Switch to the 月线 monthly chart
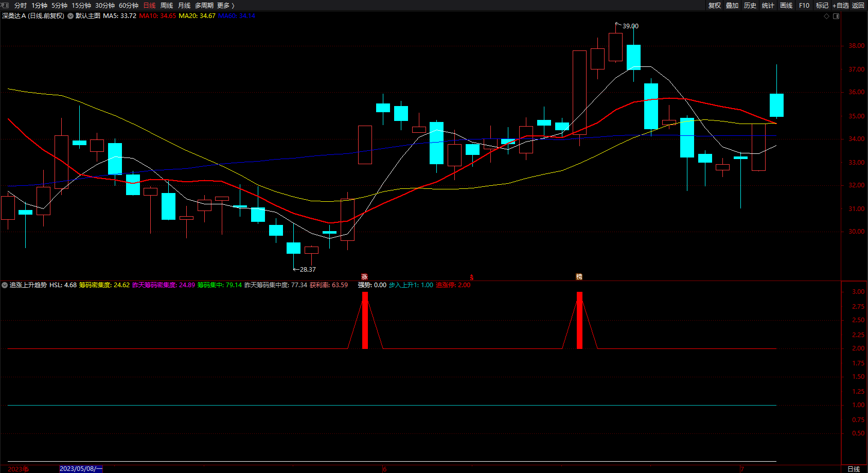The width and height of the screenshot is (868, 473). (184, 6)
